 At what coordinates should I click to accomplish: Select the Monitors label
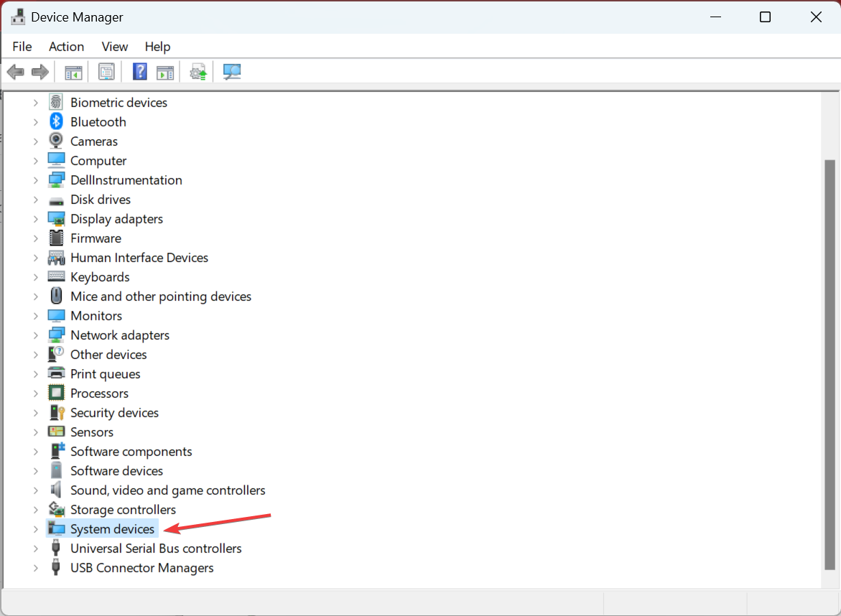(96, 316)
